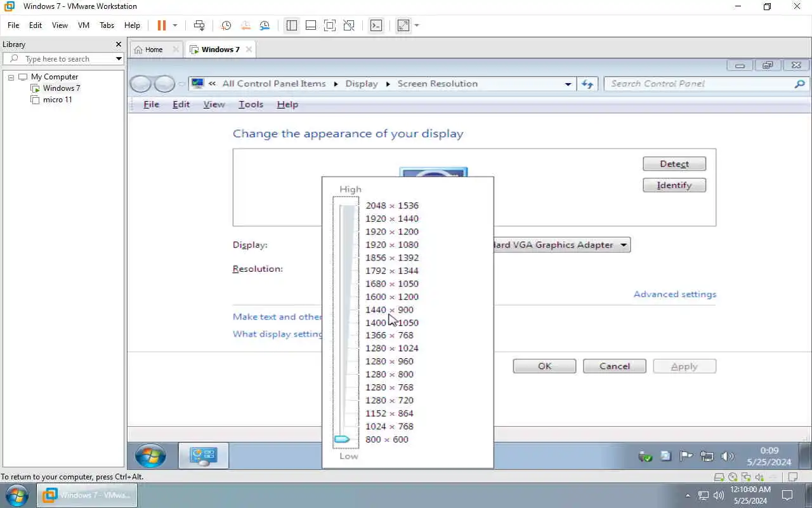This screenshot has width=812, height=508.
Task: Open the snapshot manager icon
Action: [x=265, y=25]
